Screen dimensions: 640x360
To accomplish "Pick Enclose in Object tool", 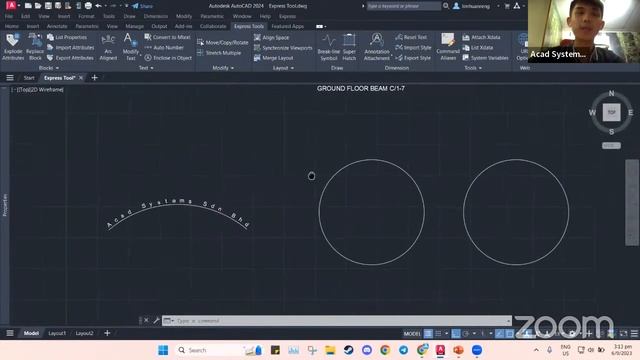I will (x=168, y=58).
